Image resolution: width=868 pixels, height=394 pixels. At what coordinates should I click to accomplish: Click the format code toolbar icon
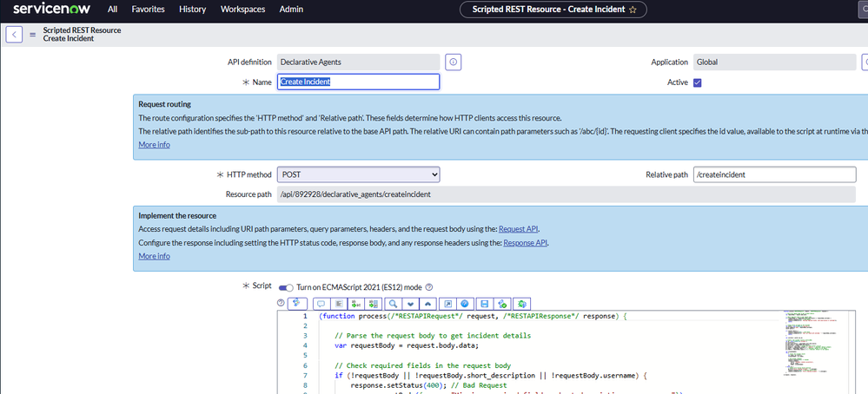coord(340,304)
